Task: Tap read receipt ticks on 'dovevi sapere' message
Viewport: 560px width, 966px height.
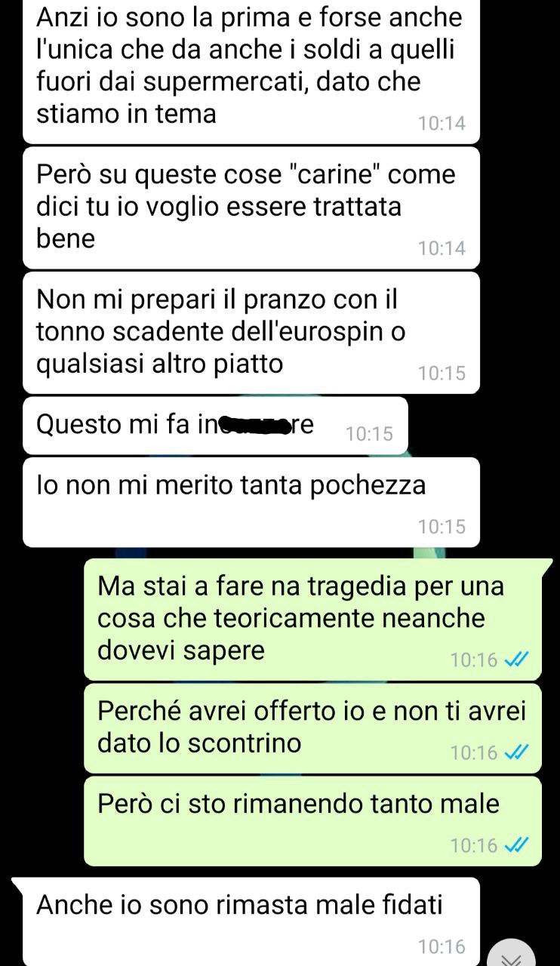Action: (x=514, y=660)
